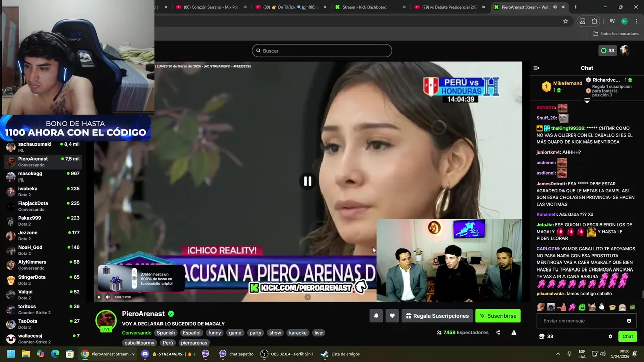The image size is (644, 362).
Task: Click the green Suscribirse button
Action: point(498,316)
